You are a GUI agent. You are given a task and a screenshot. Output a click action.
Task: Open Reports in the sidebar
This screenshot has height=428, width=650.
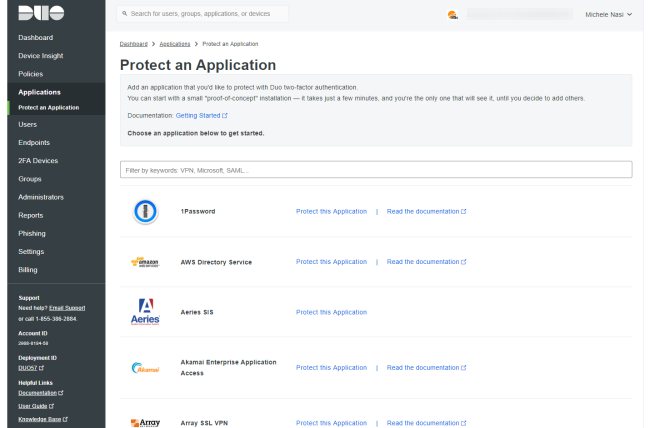point(31,215)
